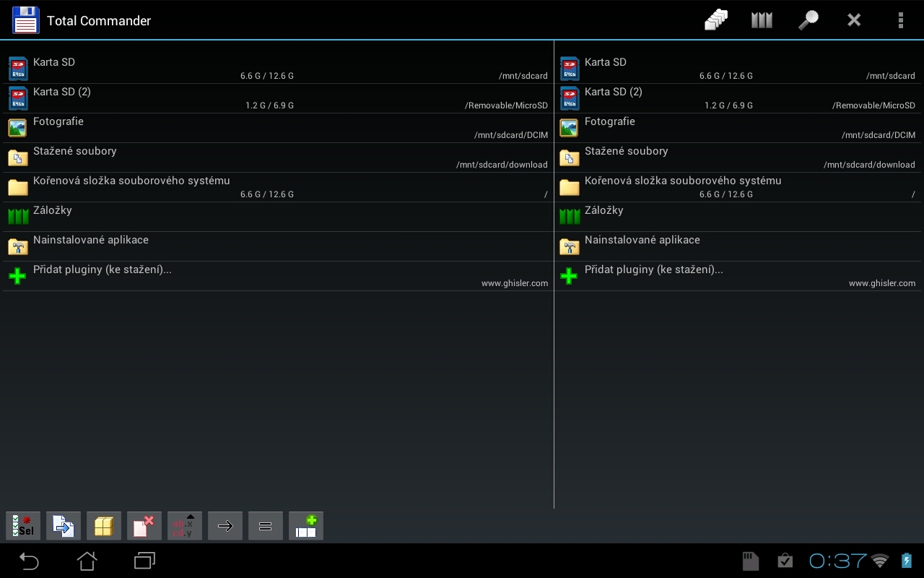Click the Select files button in bottom toolbar
This screenshot has width=924, height=578.
click(23, 526)
